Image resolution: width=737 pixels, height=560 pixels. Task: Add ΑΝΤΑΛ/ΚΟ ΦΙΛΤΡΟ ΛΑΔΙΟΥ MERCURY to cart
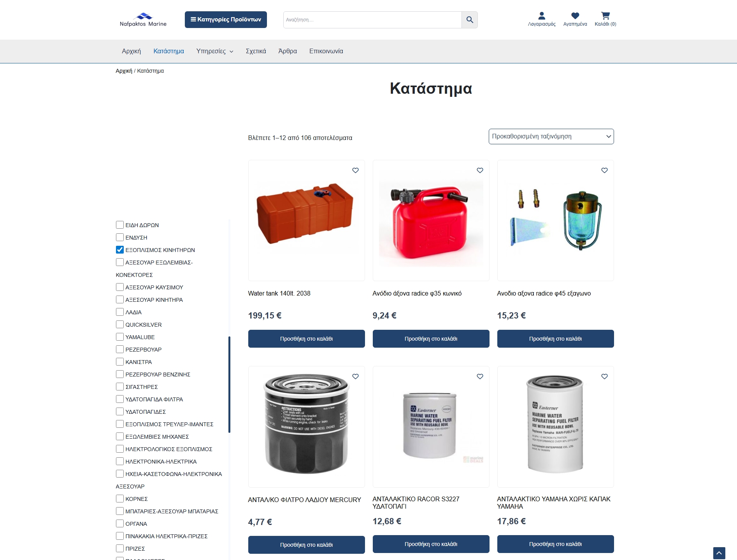[x=307, y=545]
